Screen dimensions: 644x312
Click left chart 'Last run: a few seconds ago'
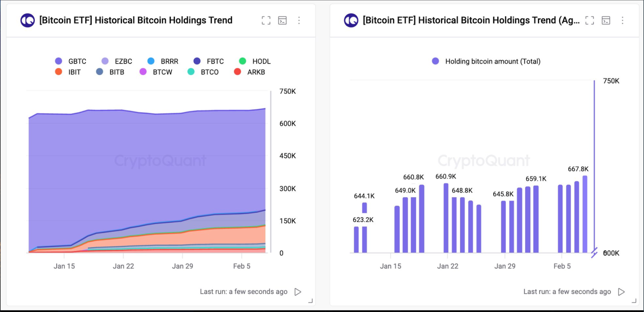(244, 291)
